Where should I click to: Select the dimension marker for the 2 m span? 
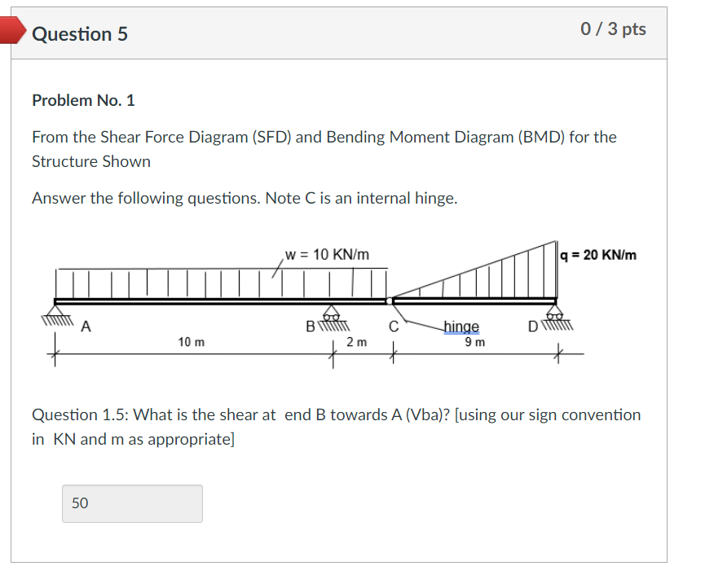(x=356, y=343)
